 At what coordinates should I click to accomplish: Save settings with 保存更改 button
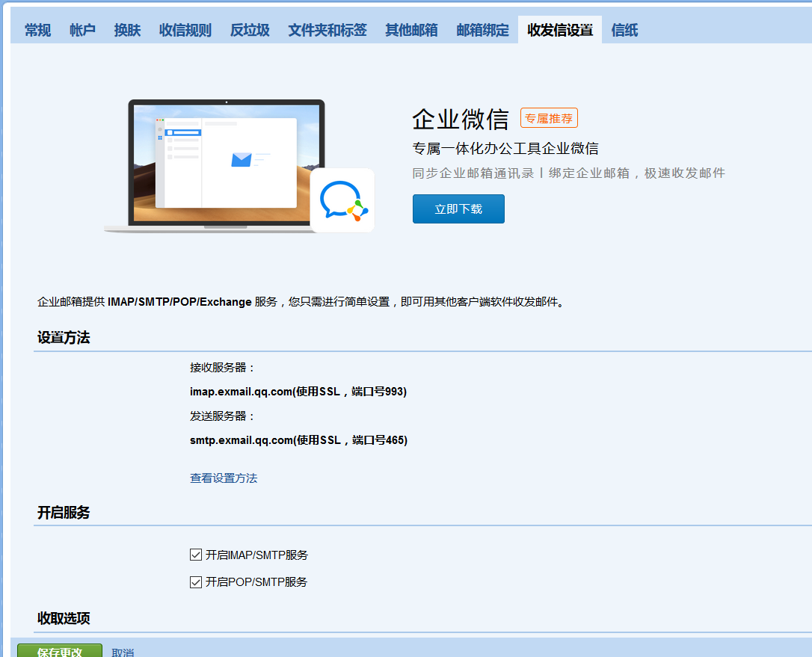point(60,651)
